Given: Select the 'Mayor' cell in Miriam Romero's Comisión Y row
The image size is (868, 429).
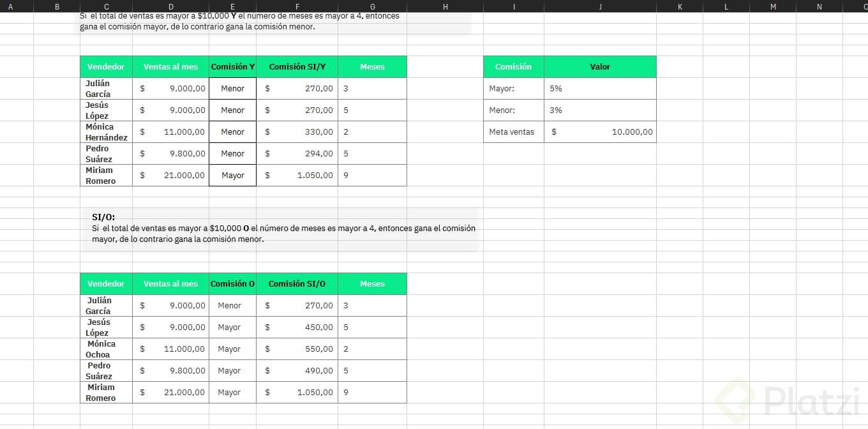Looking at the screenshot, I should [x=232, y=176].
